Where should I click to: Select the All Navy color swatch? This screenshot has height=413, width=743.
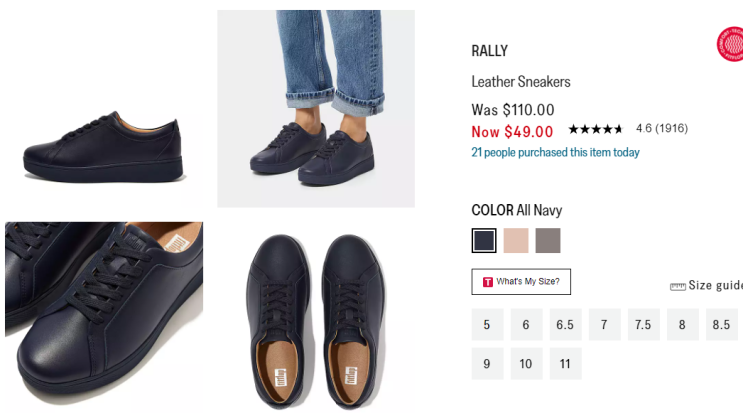click(484, 240)
